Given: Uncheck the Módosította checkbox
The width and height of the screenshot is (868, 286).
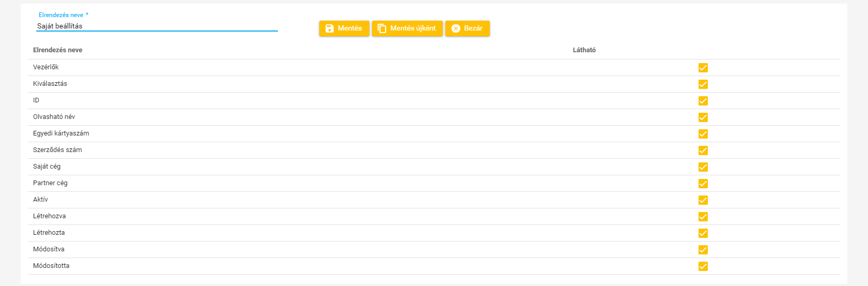Looking at the screenshot, I should (x=703, y=266).
